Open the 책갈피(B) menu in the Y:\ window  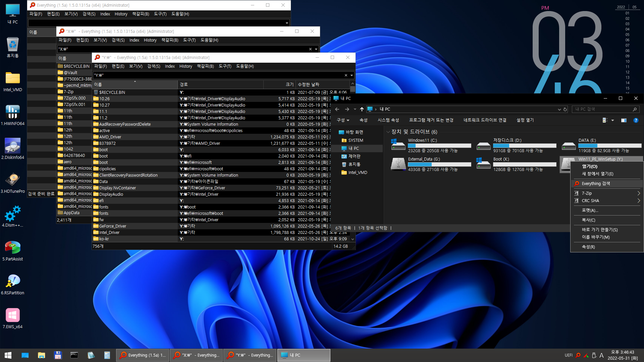point(205,66)
